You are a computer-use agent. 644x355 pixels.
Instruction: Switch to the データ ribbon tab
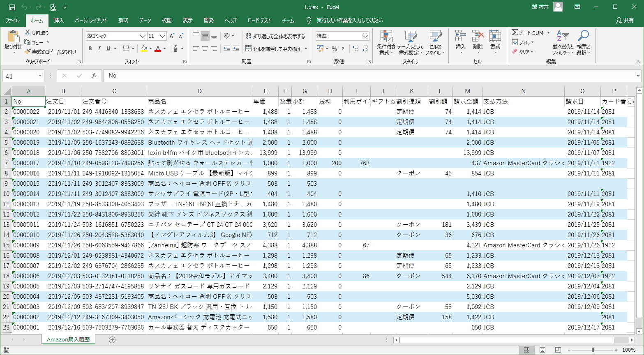(x=145, y=20)
